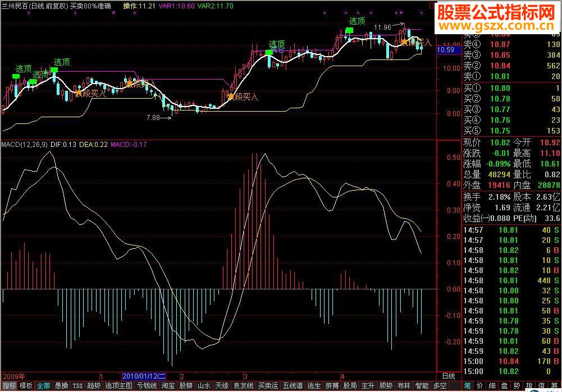Click the 波段买入 star near 7.88 low
This screenshot has width=562, height=392.
click(x=231, y=96)
